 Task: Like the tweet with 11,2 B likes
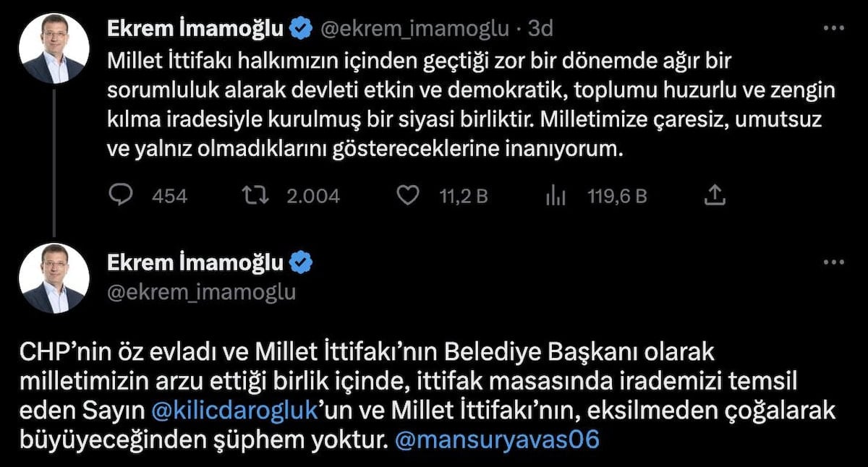click(x=410, y=195)
